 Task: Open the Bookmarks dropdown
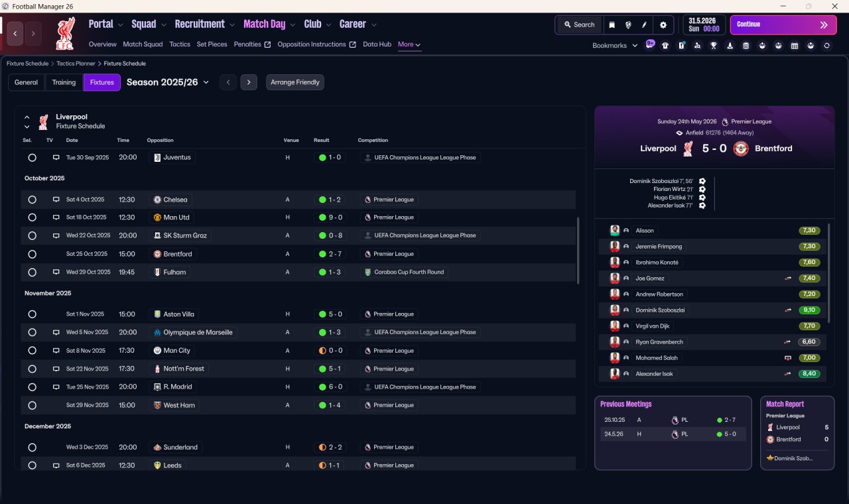tap(615, 46)
